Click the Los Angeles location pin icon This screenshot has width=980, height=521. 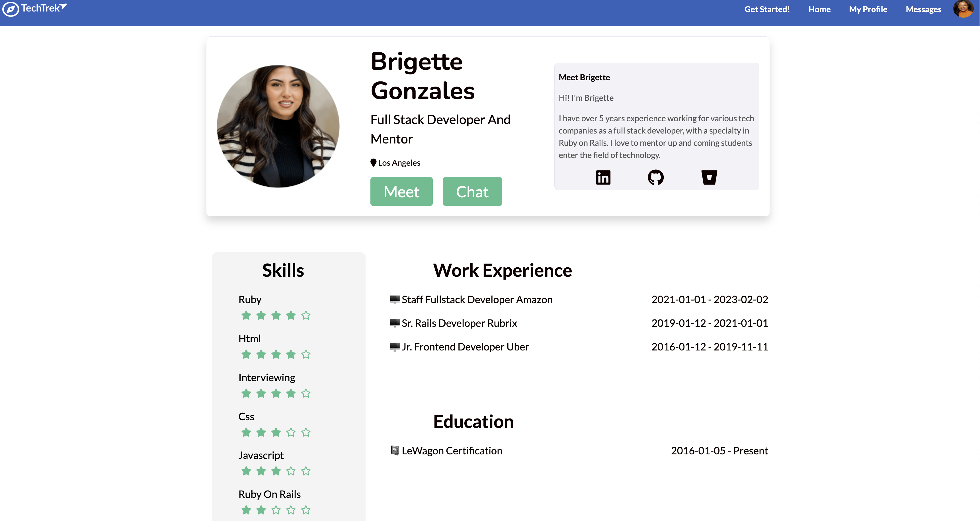click(373, 163)
